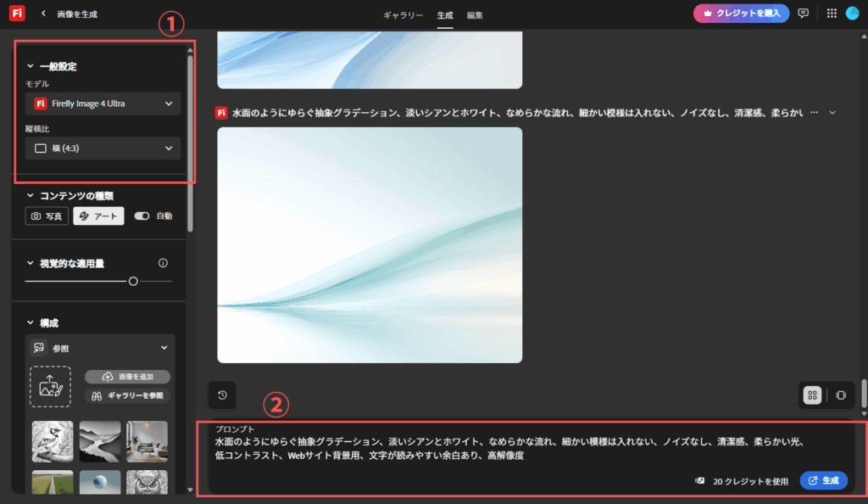This screenshot has height=504, width=868.
Task: Switch to single image view icon
Action: click(x=840, y=395)
